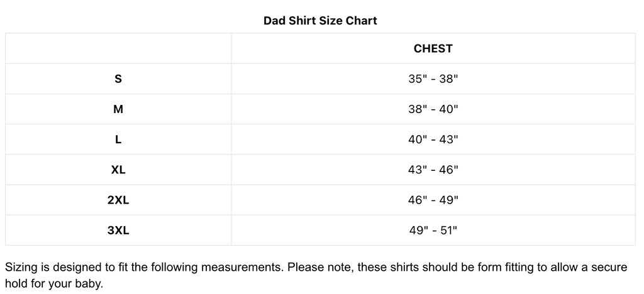The image size is (644, 294).
Task: Click the M size row label
Action: 118,109
